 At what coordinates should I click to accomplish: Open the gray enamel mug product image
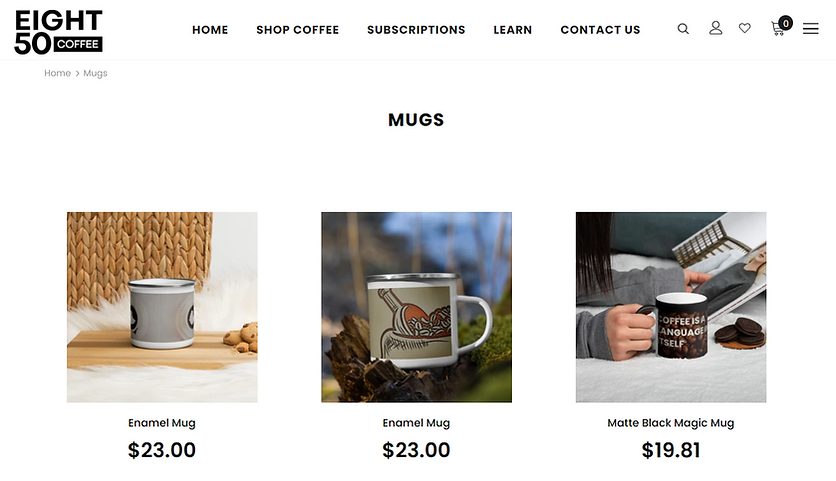pos(162,307)
